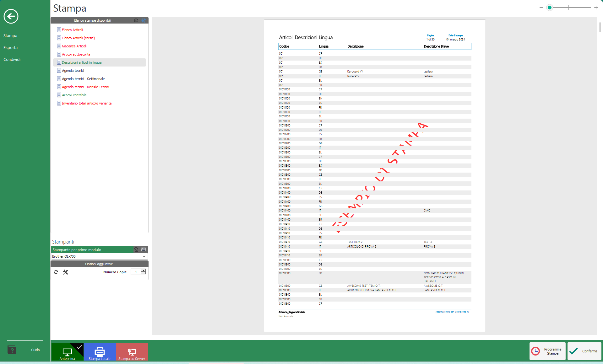603x364 pixels.
Task: Zoom out the preview with the minus icon
Action: click(541, 8)
